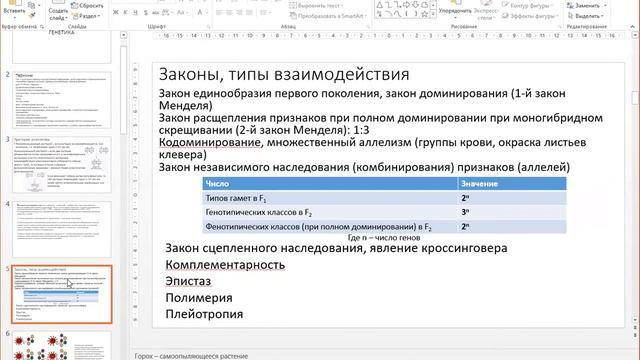Select the right brace shape in gallery
The height and width of the screenshot is (360, 640).
tap(416, 14)
